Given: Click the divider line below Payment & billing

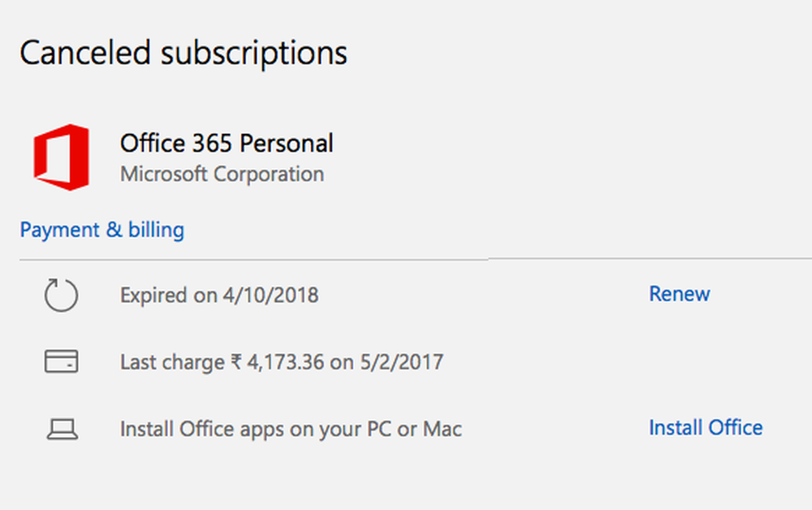Looking at the screenshot, I should click(x=406, y=260).
